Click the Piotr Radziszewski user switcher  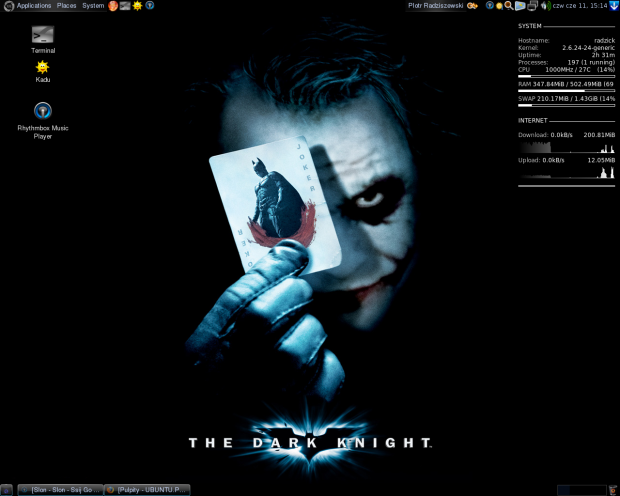click(x=435, y=6)
